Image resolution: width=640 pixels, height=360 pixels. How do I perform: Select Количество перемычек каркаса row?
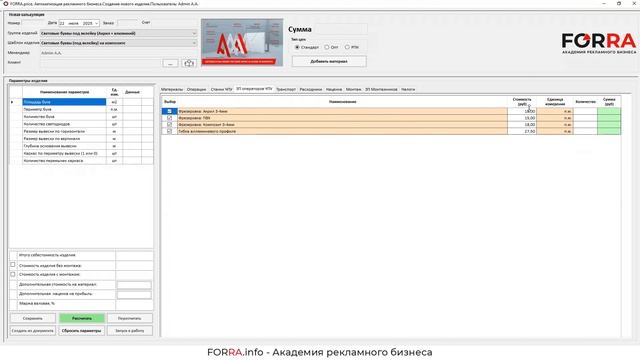pos(64,161)
